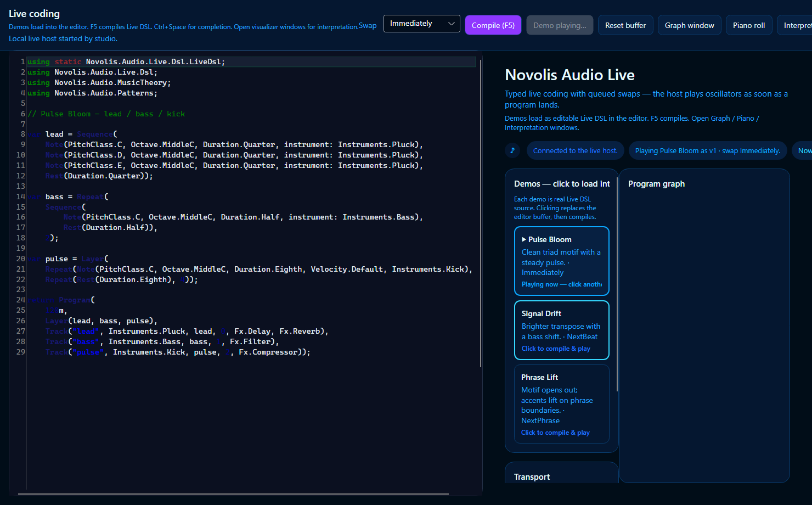Load the Phrase Lift demo card
This screenshot has width=812, height=505.
pyautogui.click(x=562, y=404)
